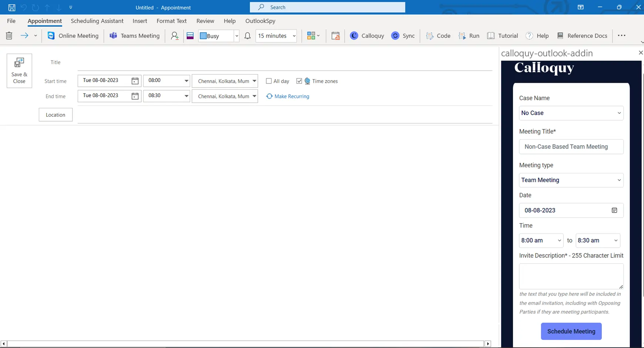This screenshot has width=644, height=348.
Task: Click the Next Item down arrow
Action: click(x=59, y=7)
